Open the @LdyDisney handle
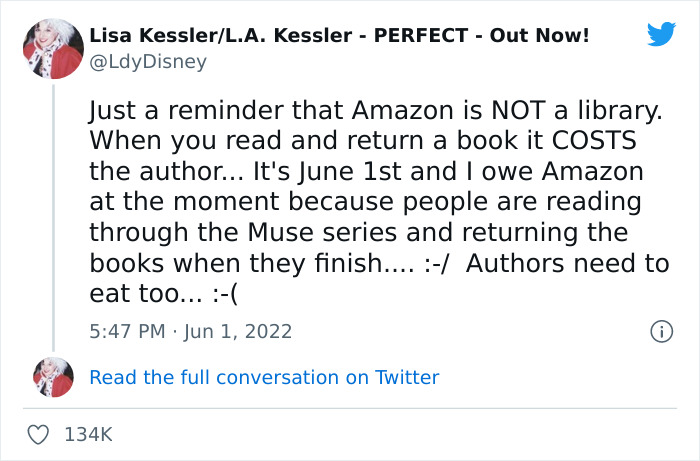700x461 pixels. click(x=148, y=62)
